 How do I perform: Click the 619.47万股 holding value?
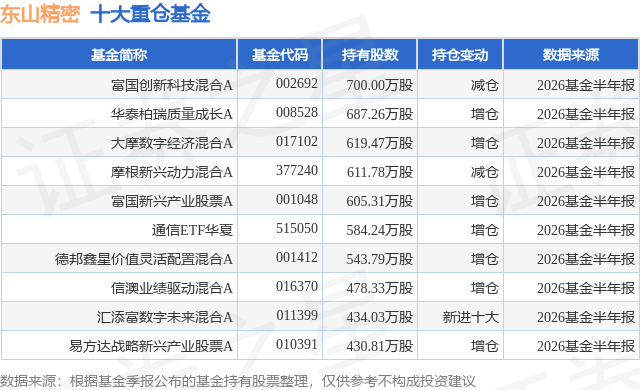(380, 143)
